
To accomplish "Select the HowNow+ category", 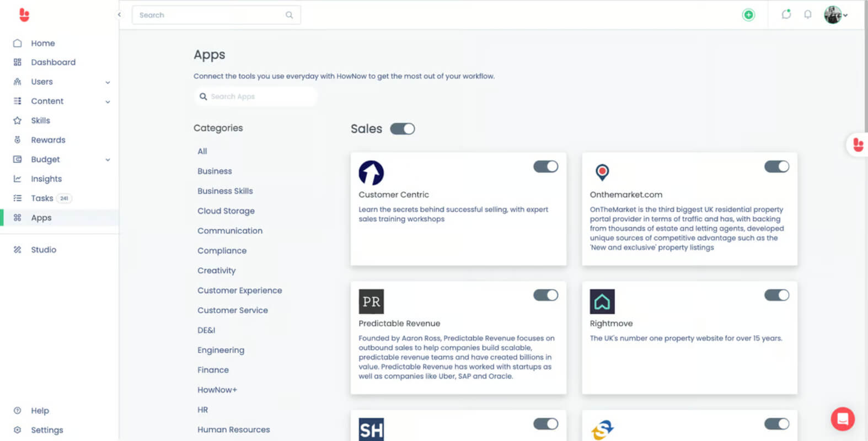I will pos(217,390).
